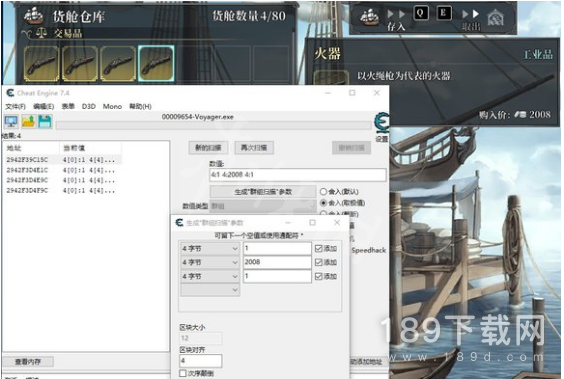
Task: Click the generate group scan parameters button
Action: 263,192
